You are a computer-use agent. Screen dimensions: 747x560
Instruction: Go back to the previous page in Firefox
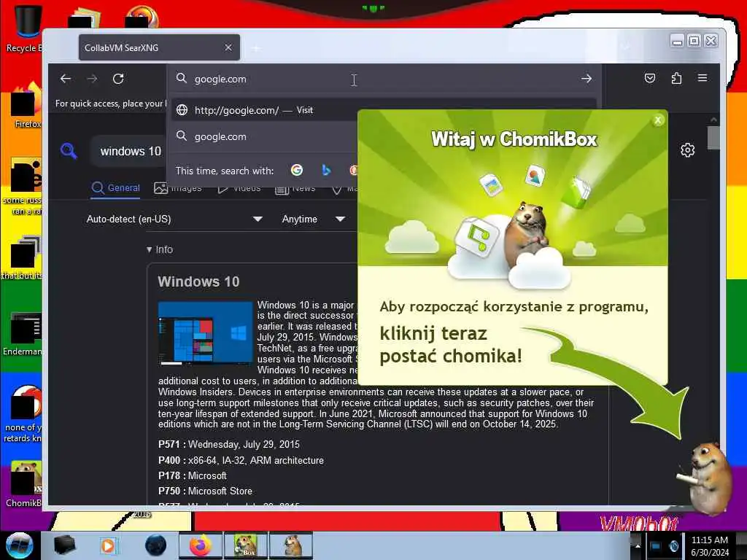(x=66, y=79)
